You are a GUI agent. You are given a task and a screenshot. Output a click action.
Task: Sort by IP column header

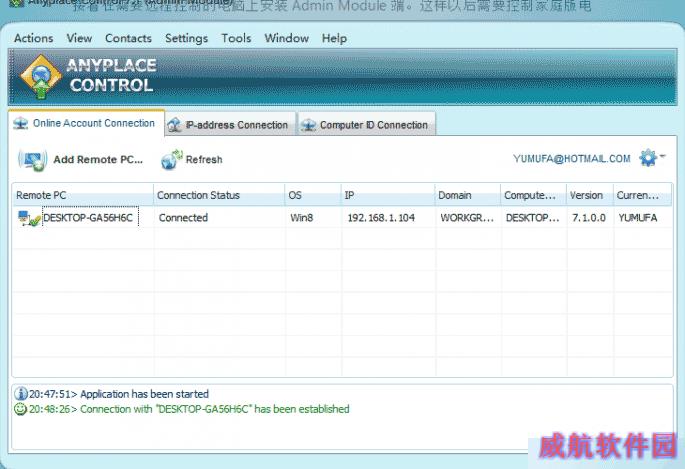click(388, 195)
